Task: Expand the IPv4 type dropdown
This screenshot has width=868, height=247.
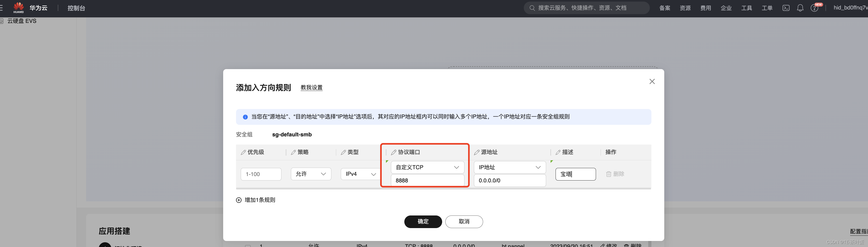Action: [x=360, y=174]
